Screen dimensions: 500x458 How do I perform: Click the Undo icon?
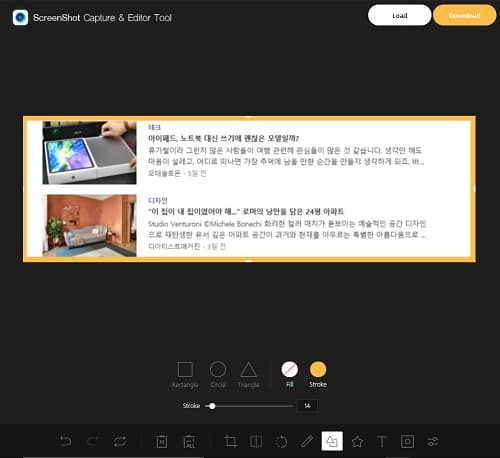coord(66,441)
